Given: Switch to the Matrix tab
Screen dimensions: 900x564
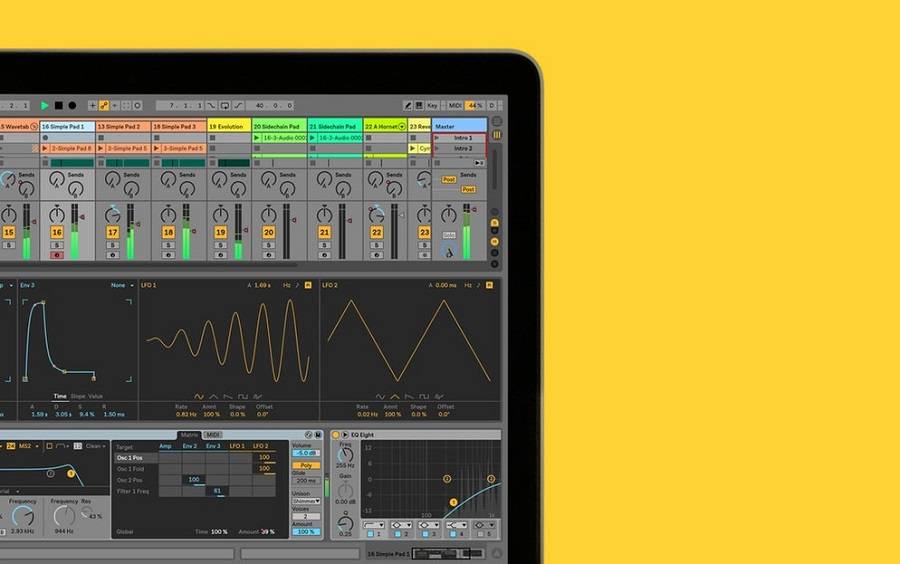Looking at the screenshot, I should pyautogui.click(x=189, y=435).
